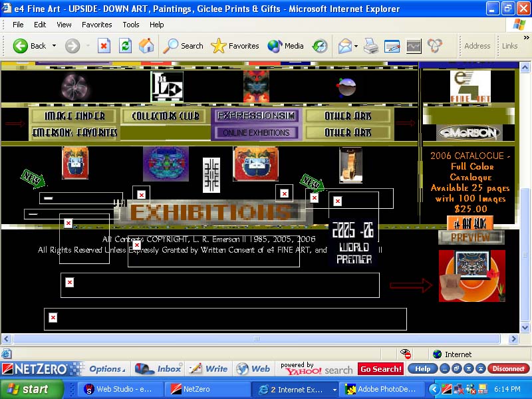Click the horizontal scrollbar track
This screenshot has height=399, width=532.
256,338
